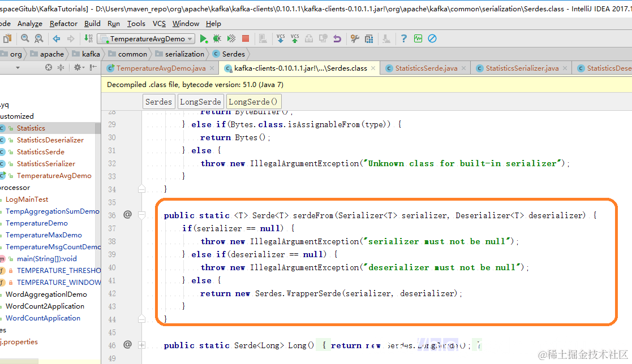Select TempAggregationSumDemo in project tree
This screenshot has width=632, height=364.
coord(53,211)
